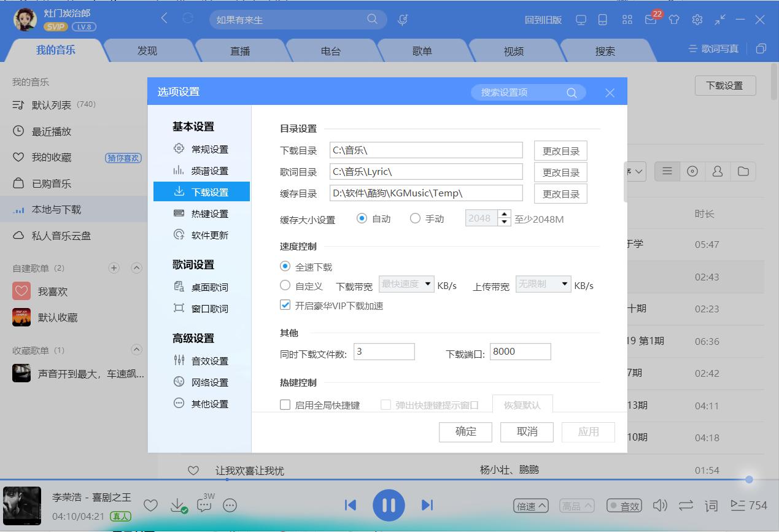Uncheck 开启豪华VIP下载加速
The height and width of the screenshot is (532, 779).
(x=285, y=304)
